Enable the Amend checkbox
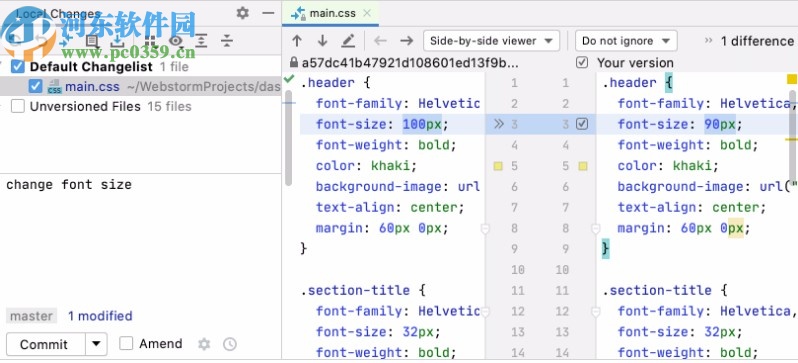Image resolution: width=798 pixels, height=363 pixels. coord(126,343)
